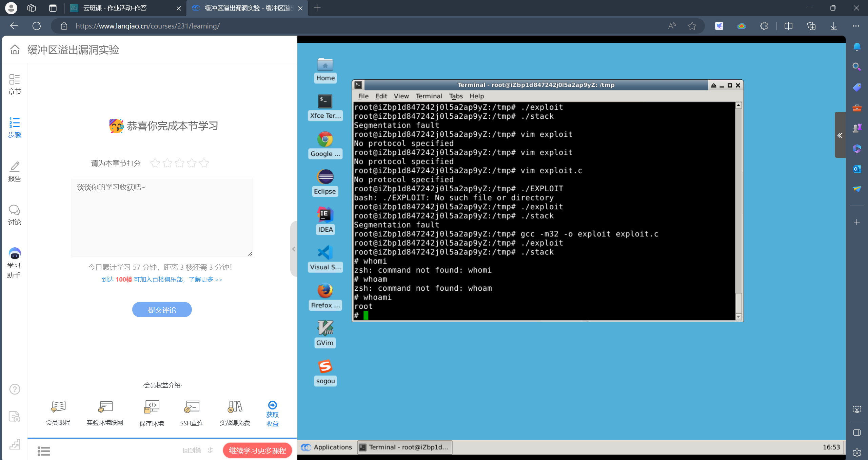The width and height of the screenshot is (868, 460).
Task: Open the Eclipse desktop icon
Action: 325,177
